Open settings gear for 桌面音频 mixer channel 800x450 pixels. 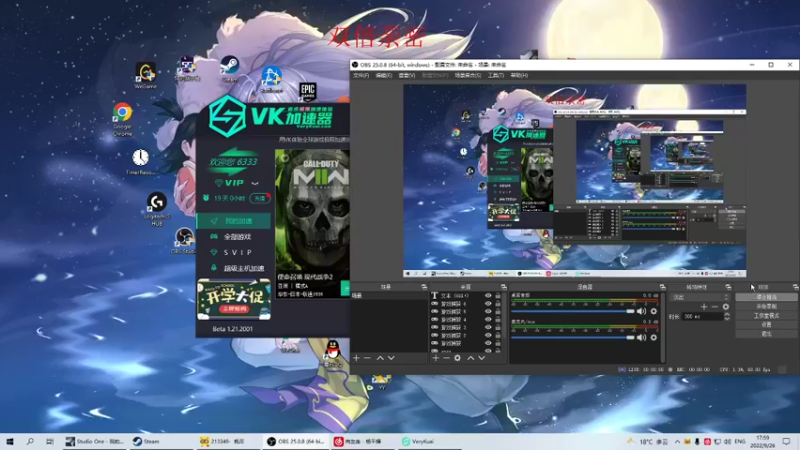pos(654,311)
